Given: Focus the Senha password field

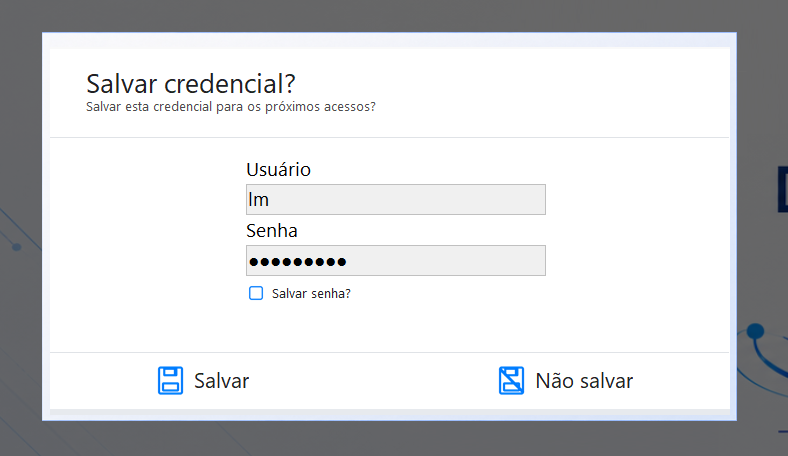Looking at the screenshot, I should (396, 260).
